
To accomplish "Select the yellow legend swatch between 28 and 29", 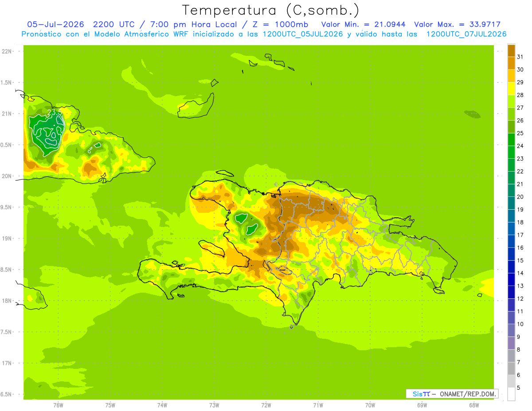I will tap(512, 89).
